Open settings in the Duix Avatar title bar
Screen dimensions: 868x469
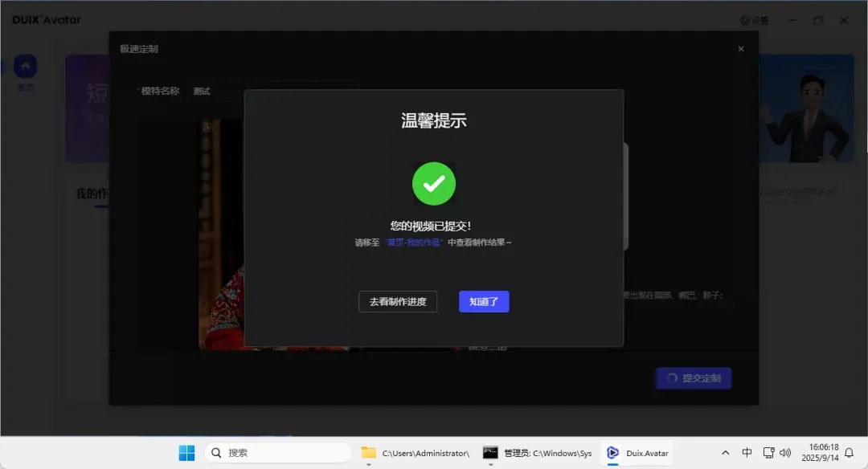click(754, 20)
